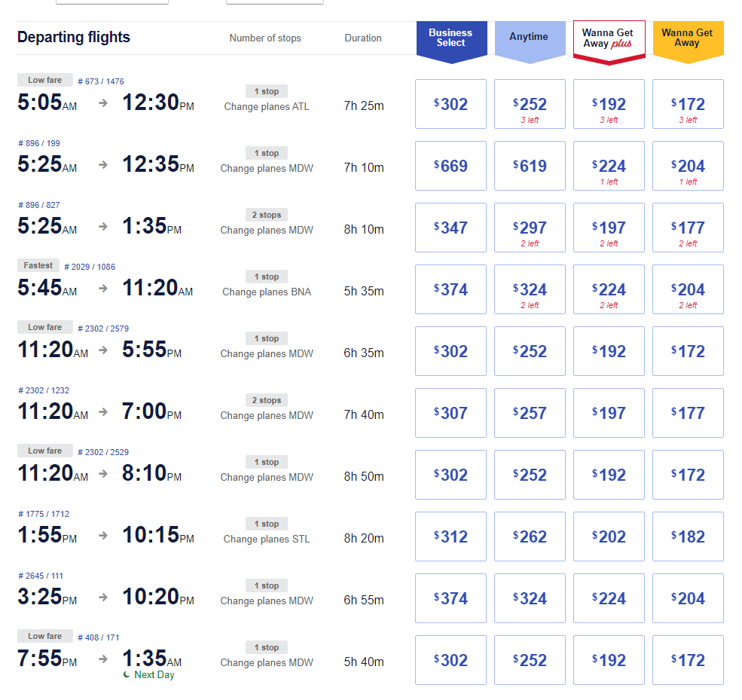Select $312 Business Select for 1:55PM flight
The image size is (742, 700).
point(450,536)
